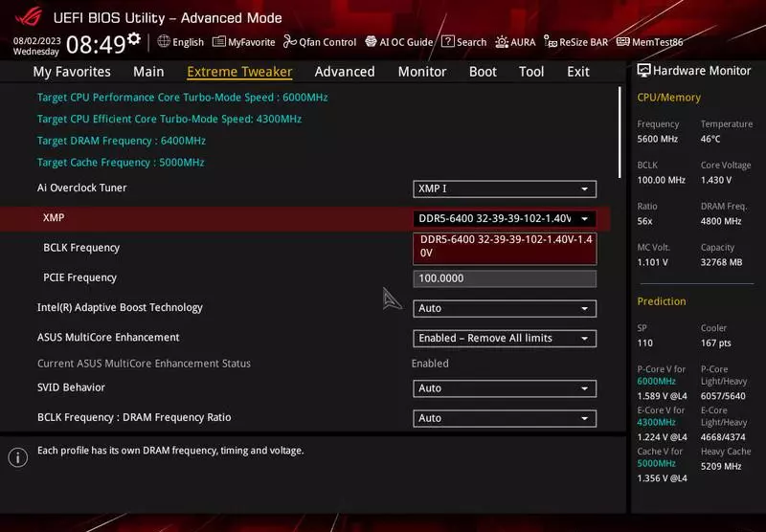Click the info icon beside help text
The width and height of the screenshot is (766, 532).
[18, 457]
